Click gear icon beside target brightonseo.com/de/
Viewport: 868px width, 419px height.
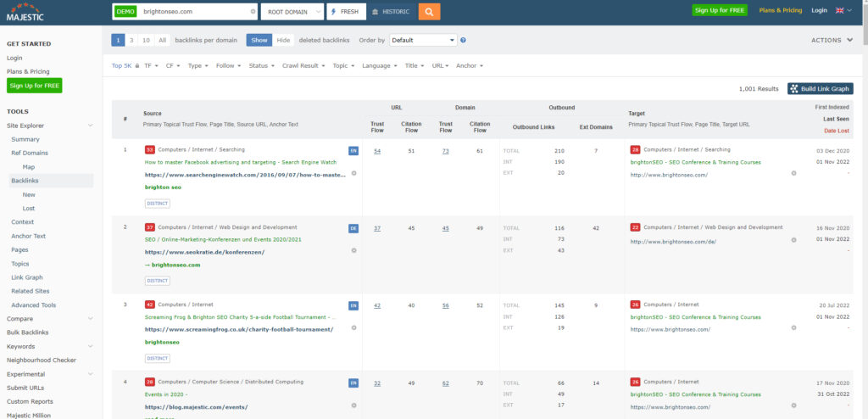click(793, 240)
